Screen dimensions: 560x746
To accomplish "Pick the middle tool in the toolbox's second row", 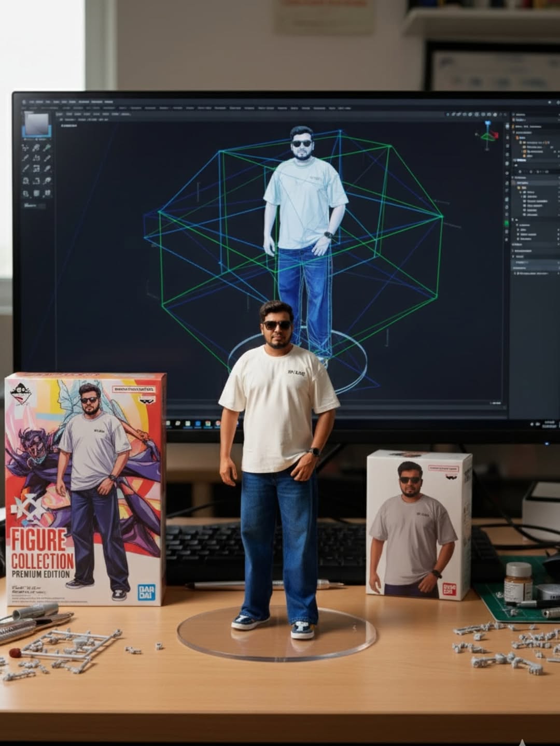I will click(36, 158).
